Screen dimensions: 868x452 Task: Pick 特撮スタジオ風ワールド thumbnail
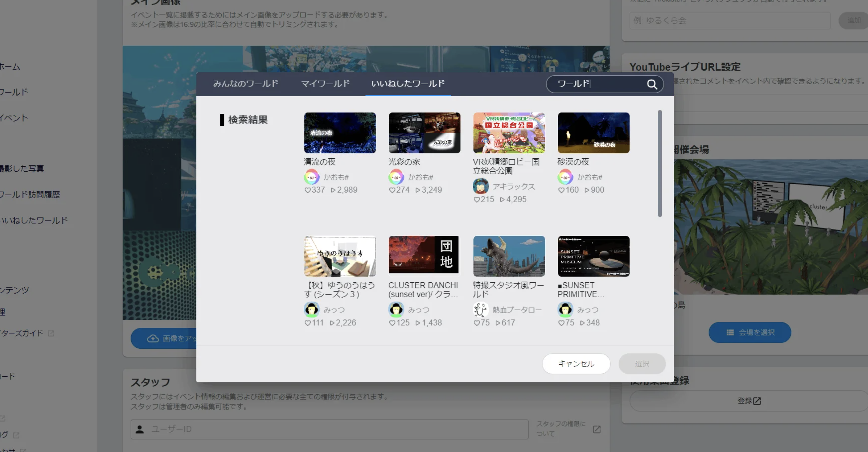(509, 256)
